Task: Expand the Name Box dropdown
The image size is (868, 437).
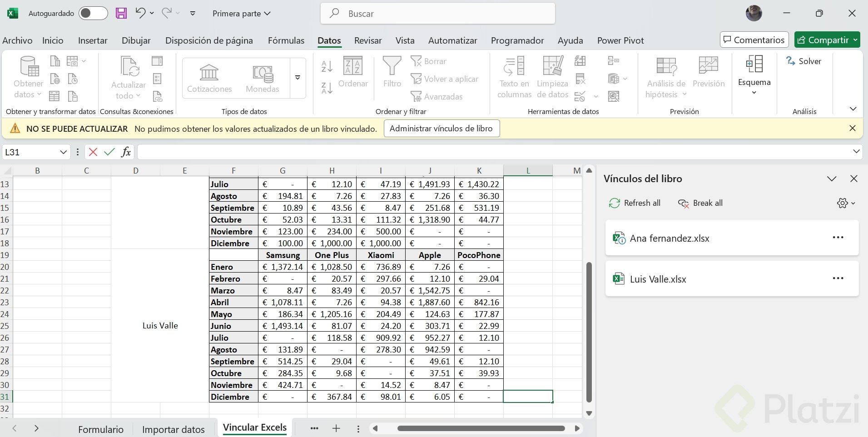Action: (x=64, y=152)
